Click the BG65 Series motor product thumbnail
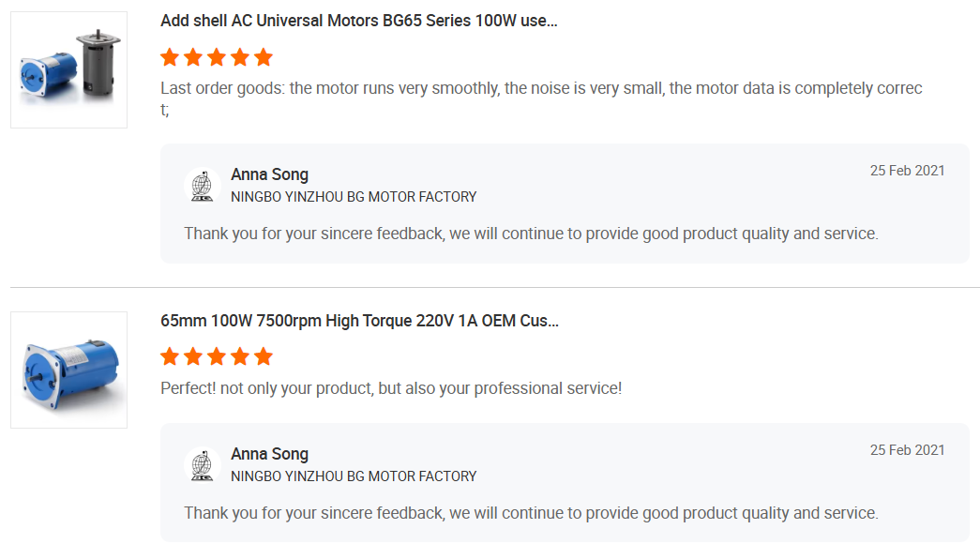 point(68,69)
